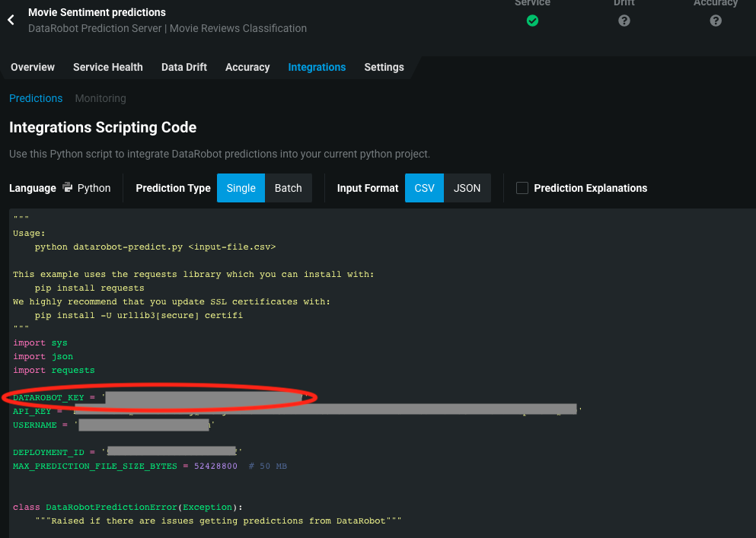Choose Single prediction type
The image size is (756, 538).
point(241,188)
